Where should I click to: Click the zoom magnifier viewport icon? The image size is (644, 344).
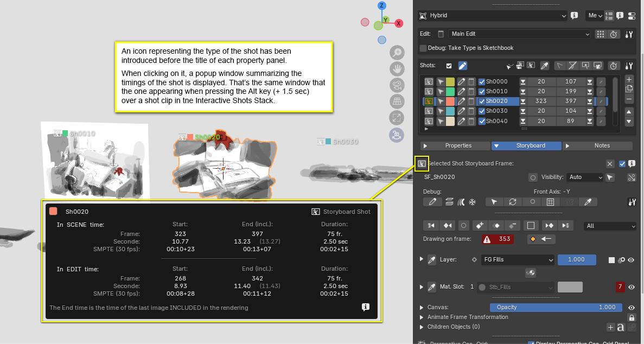(x=398, y=53)
